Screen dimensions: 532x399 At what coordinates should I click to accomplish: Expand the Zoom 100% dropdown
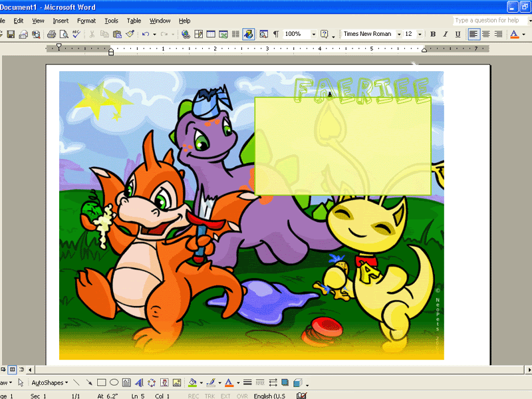[x=313, y=34]
